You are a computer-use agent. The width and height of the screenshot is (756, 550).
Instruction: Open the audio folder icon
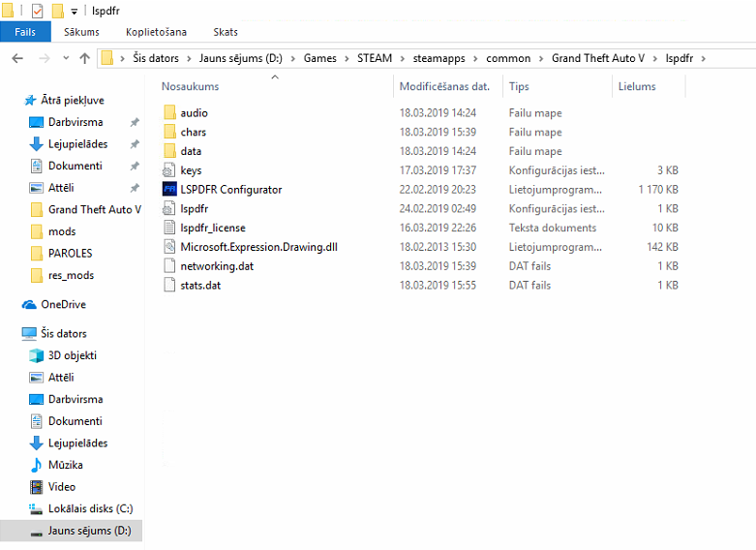[x=169, y=113]
